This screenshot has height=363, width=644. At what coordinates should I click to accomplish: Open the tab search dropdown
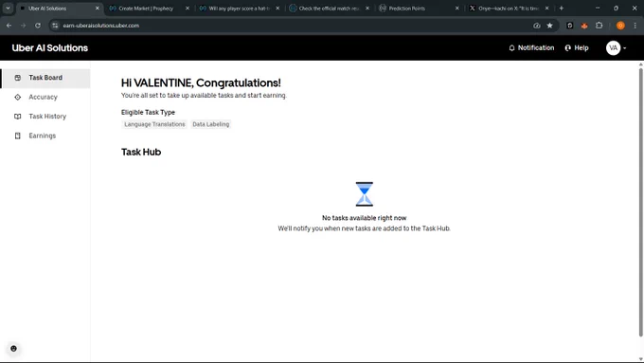(8, 9)
